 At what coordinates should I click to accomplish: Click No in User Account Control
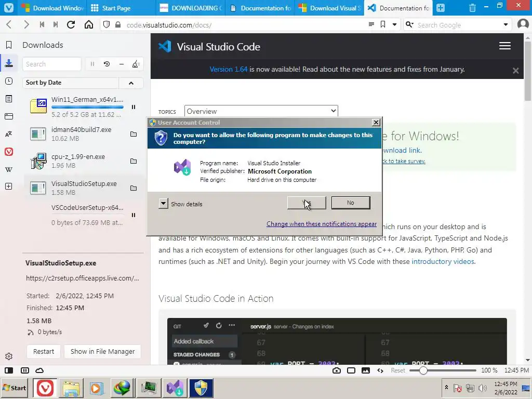click(x=351, y=203)
